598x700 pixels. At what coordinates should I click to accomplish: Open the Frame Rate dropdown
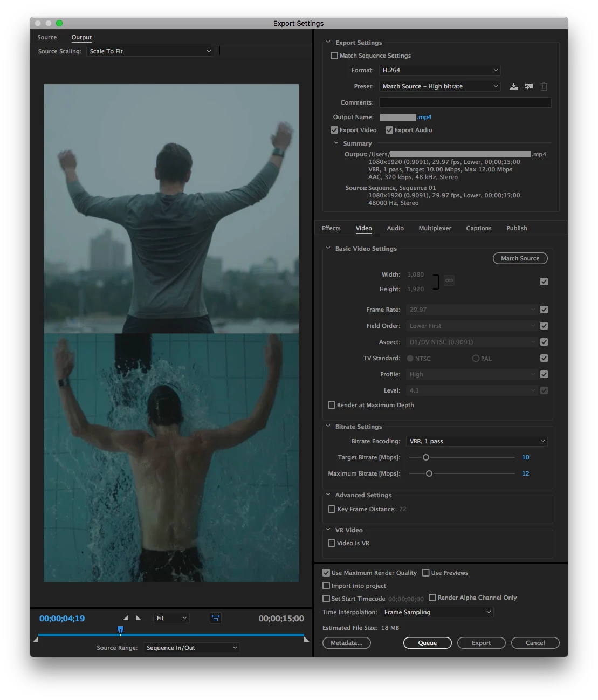(x=472, y=310)
